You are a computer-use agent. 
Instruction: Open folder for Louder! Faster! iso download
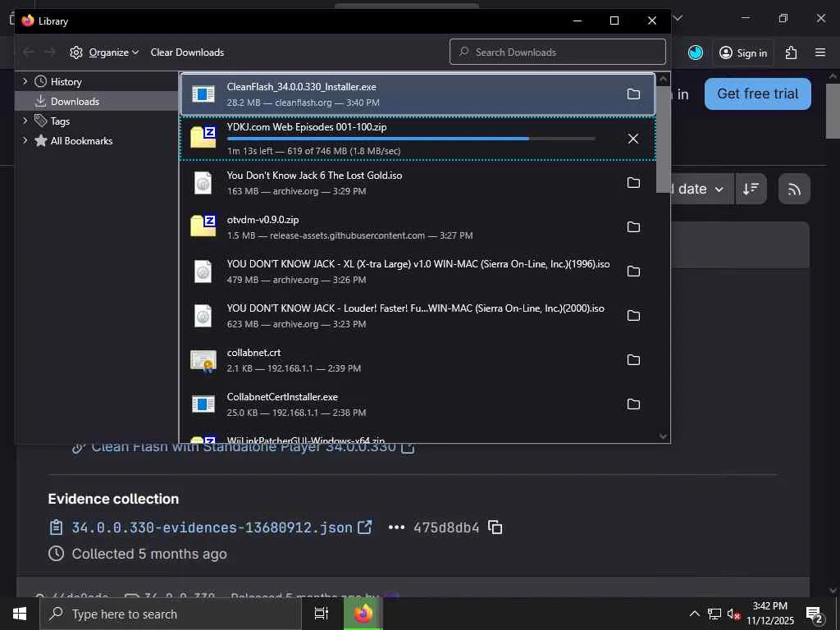[x=633, y=316]
